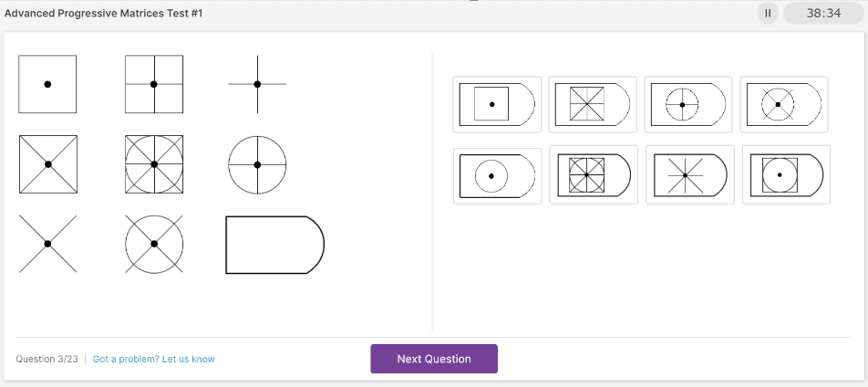Pause the test timer
The width and height of the screenshot is (868, 387).
(768, 13)
